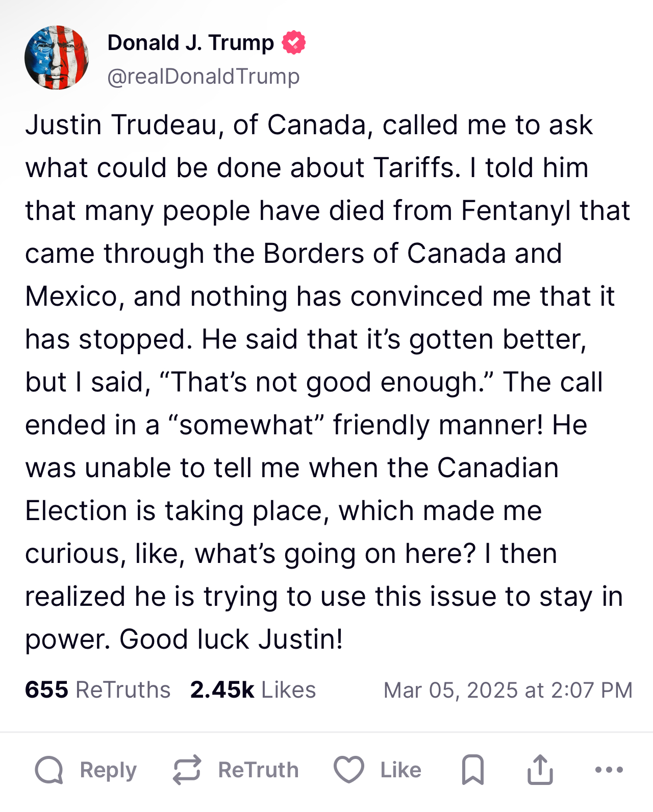Screen dimensions: 653x812
Task: Like the post with the heart icon
Action: (x=349, y=770)
